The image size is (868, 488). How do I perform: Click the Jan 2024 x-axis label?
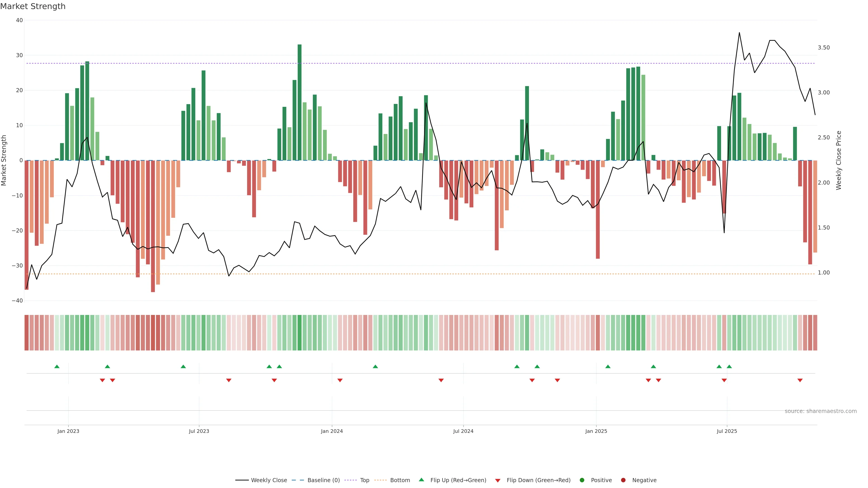pyautogui.click(x=332, y=431)
